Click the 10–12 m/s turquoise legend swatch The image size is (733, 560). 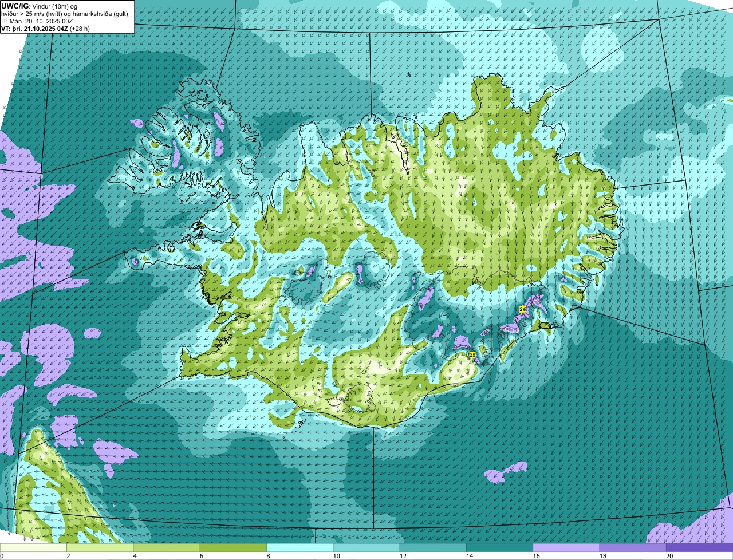366,548
